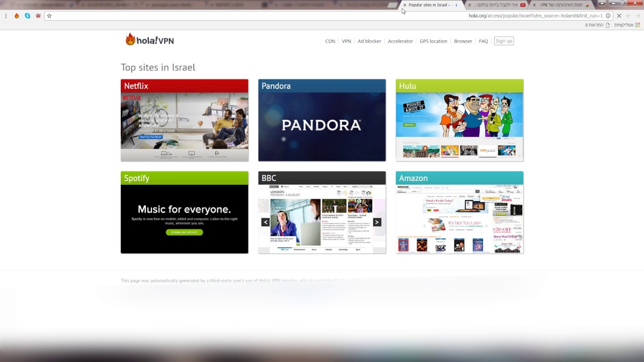Open the Accelerator navigation link
644x362 pixels.
click(400, 41)
